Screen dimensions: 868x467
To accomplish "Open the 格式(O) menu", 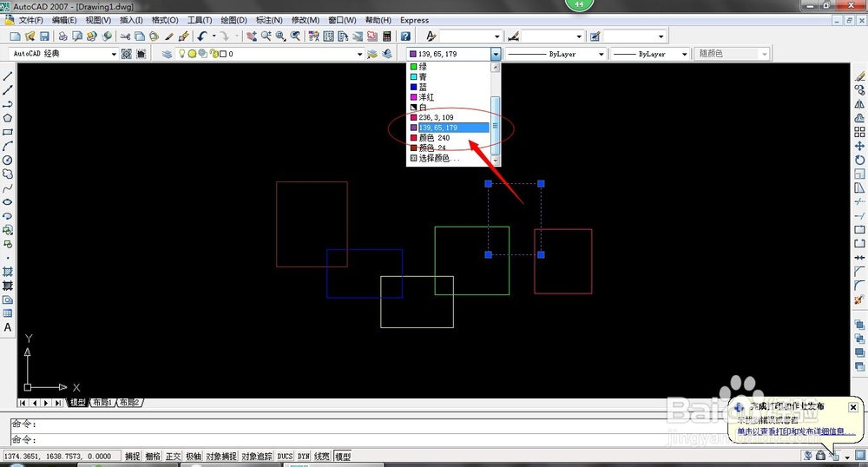I will click(x=165, y=20).
